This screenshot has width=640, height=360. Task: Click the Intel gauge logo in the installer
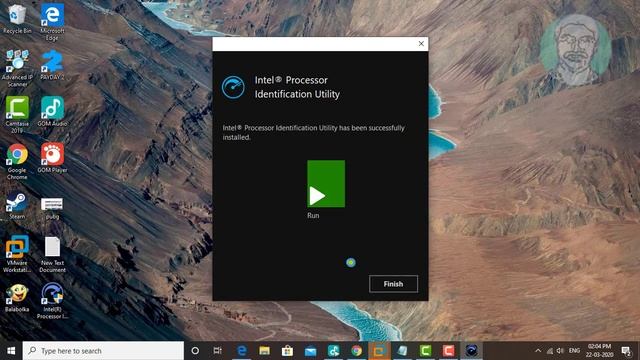(x=233, y=87)
